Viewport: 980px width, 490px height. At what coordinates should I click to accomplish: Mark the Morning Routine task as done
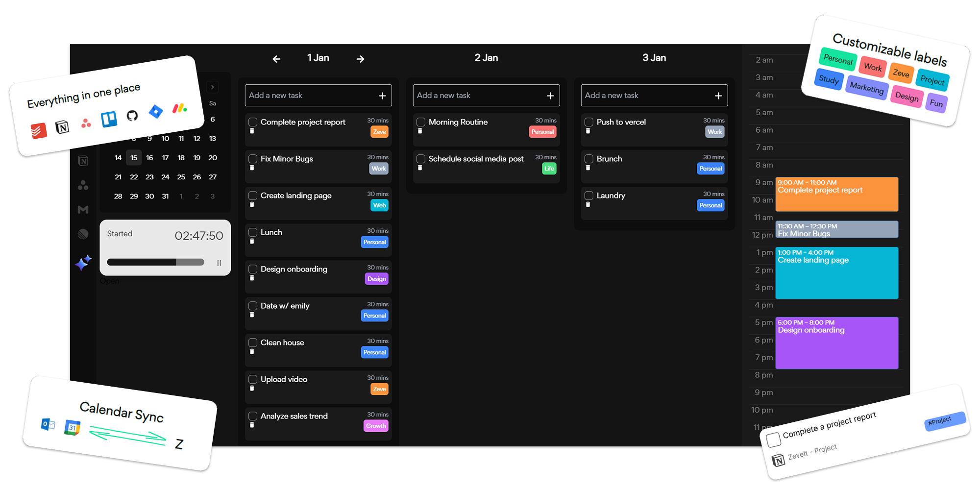click(421, 122)
